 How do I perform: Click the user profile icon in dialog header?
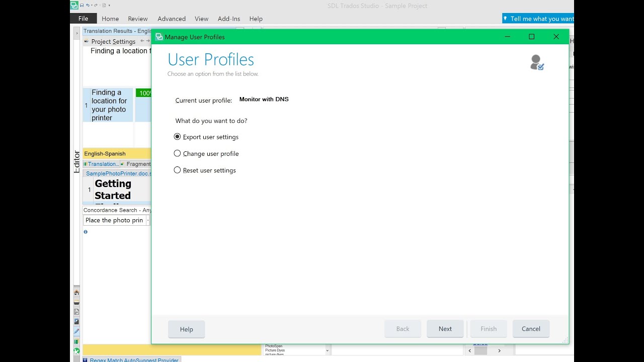pyautogui.click(x=537, y=62)
